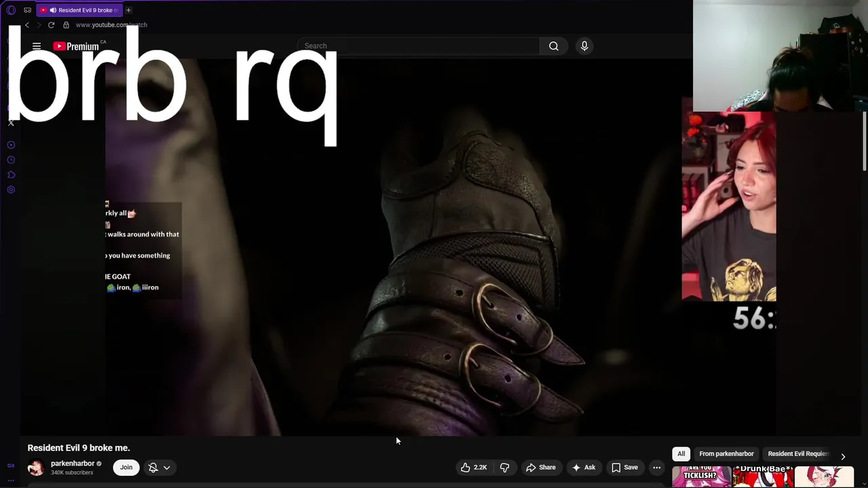Focus the www.youtube.com address bar
868x488 pixels.
point(111,25)
